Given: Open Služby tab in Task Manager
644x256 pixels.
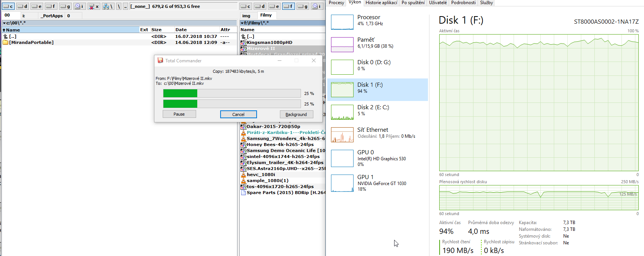Looking at the screenshot, I should [486, 3].
